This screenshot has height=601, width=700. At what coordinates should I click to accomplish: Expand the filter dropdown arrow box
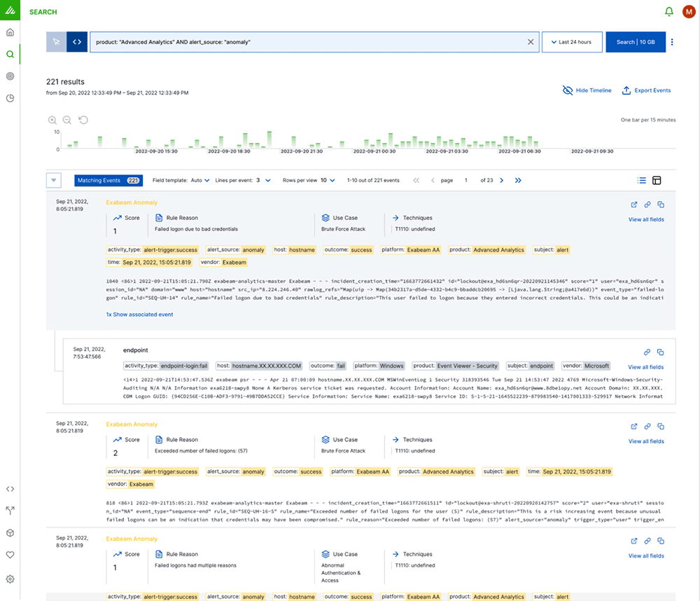click(54, 181)
